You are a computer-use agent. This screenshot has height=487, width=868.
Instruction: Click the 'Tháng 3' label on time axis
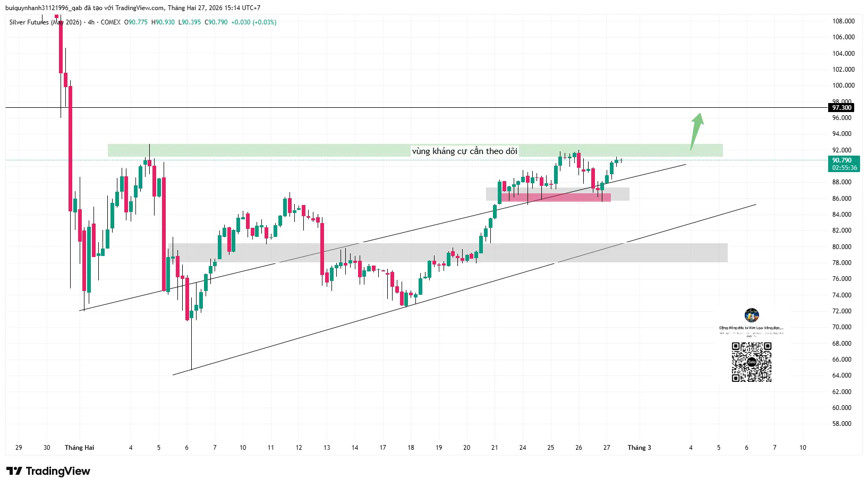pyautogui.click(x=639, y=448)
